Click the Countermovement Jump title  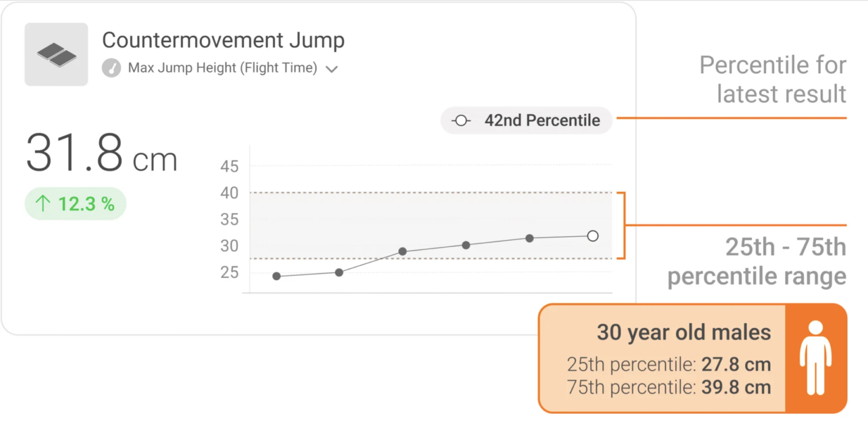[x=223, y=40]
